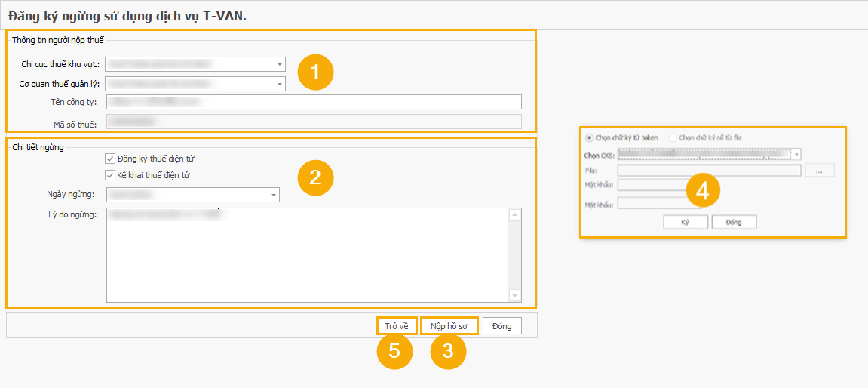
Task: Toggle the Đăng ký thuế điện tử checkbox
Action: [x=109, y=159]
